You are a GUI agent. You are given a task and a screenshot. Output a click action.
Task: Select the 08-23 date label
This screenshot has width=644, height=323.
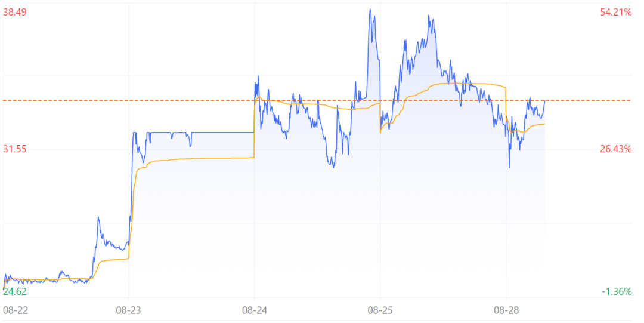pos(129,310)
